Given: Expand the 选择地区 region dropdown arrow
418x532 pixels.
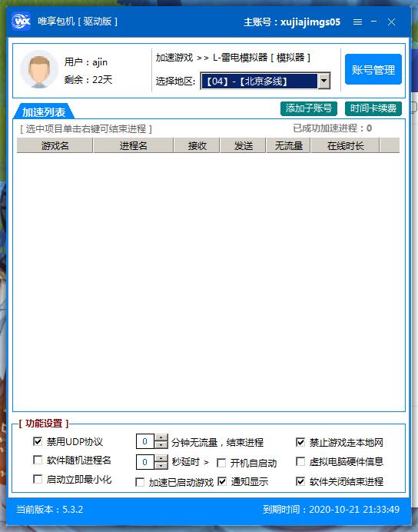Looking at the screenshot, I should click(323, 81).
